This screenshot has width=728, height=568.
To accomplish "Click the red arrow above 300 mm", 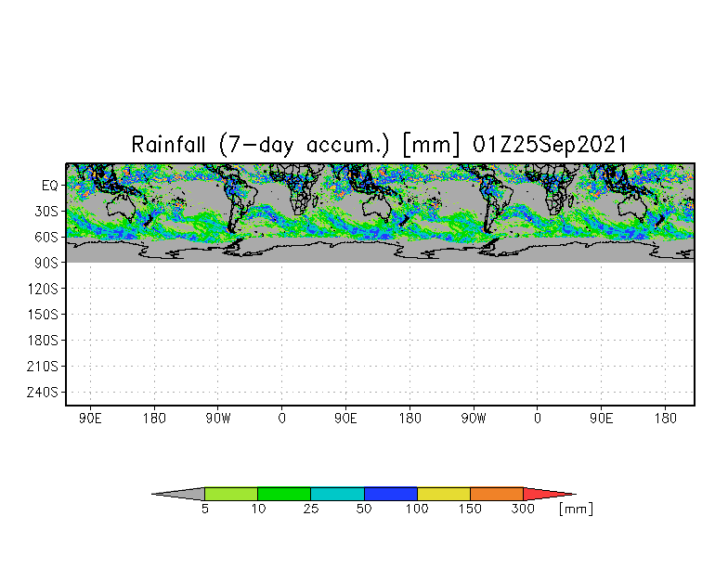I will [x=548, y=494].
